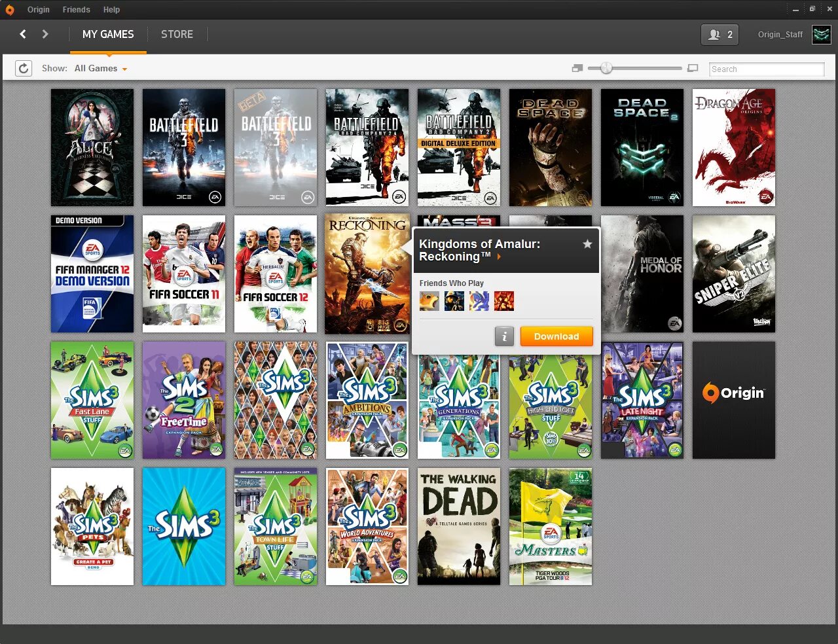Viewport: 838px width, 644px height.
Task: Select the Sniper Elite V2 cover
Action: click(x=734, y=274)
